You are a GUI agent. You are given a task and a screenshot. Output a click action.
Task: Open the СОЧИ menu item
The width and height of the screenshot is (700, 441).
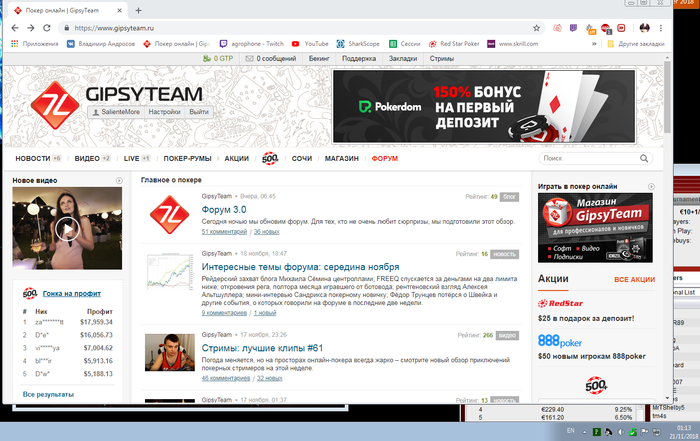pyautogui.click(x=302, y=158)
